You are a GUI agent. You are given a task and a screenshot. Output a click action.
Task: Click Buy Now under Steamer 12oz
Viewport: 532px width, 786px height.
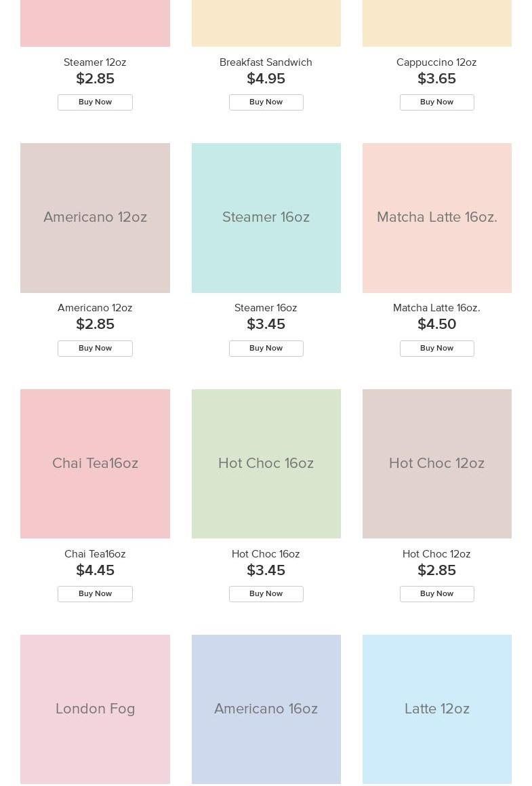(95, 102)
